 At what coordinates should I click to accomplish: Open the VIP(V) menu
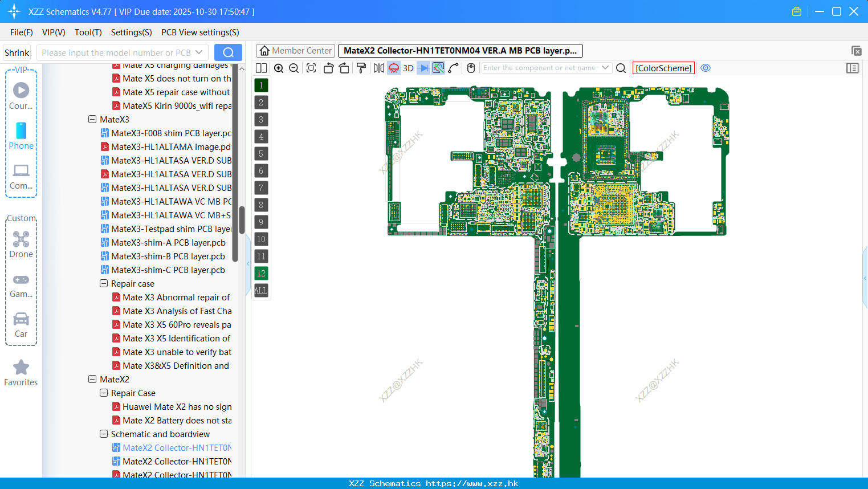pyautogui.click(x=54, y=32)
